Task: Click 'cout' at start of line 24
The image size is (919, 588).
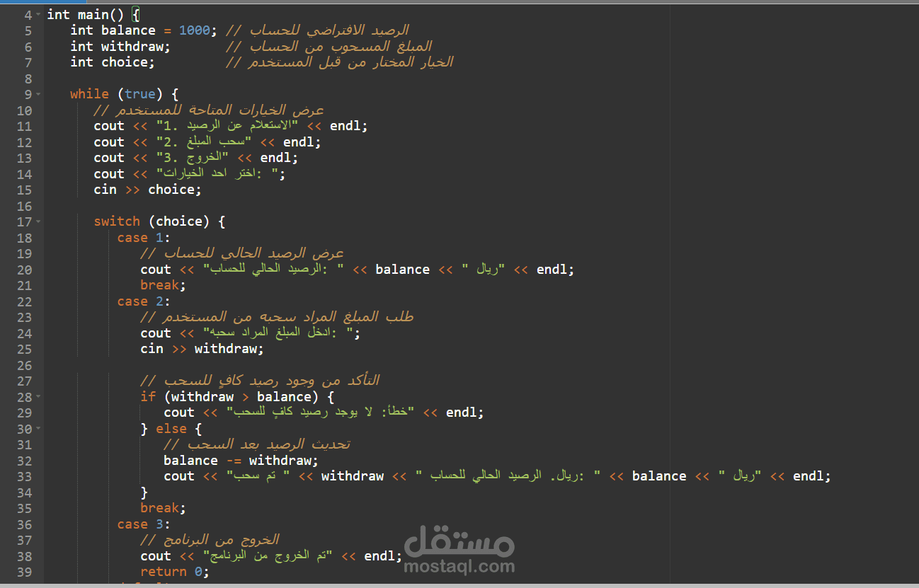Action: [x=156, y=333]
